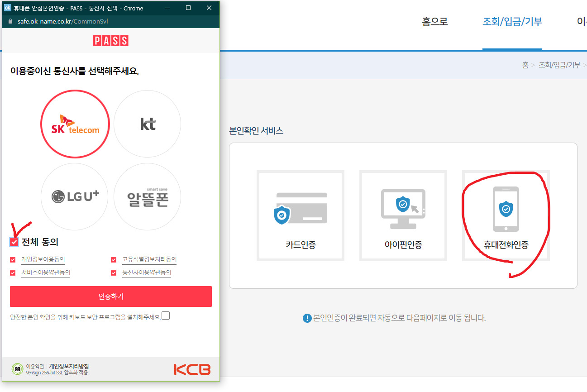This screenshot has width=587, height=392.
Task: Pick 알뜰폰 as the carrier
Action: (x=147, y=196)
